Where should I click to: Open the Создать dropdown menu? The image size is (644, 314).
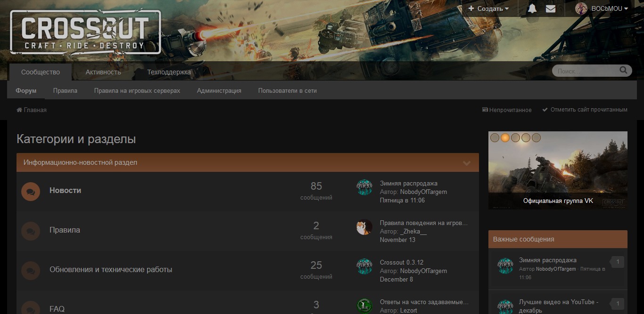tap(488, 8)
